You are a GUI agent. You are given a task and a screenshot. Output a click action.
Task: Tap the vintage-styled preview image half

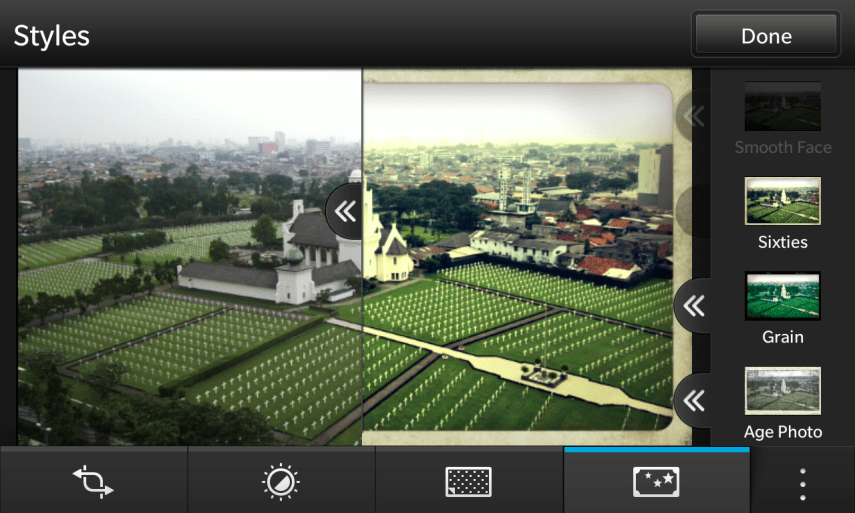tap(520, 300)
